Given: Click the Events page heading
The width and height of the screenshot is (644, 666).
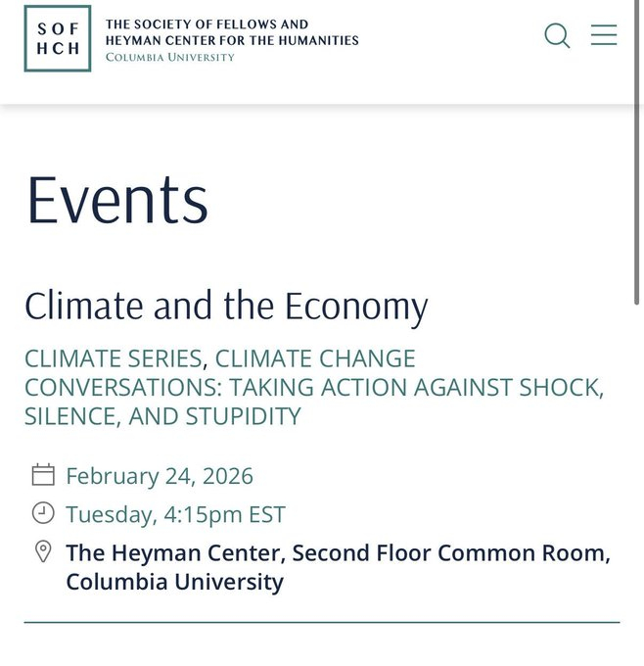Looking at the screenshot, I should point(117,200).
